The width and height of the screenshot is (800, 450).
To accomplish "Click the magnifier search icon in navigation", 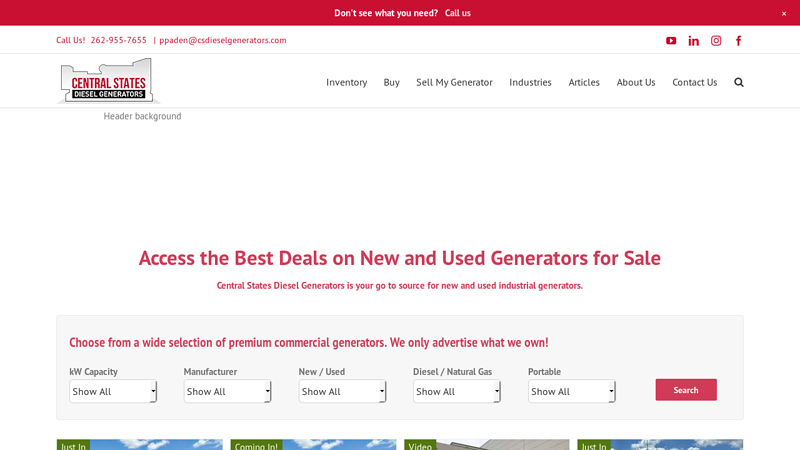I will 739,82.
